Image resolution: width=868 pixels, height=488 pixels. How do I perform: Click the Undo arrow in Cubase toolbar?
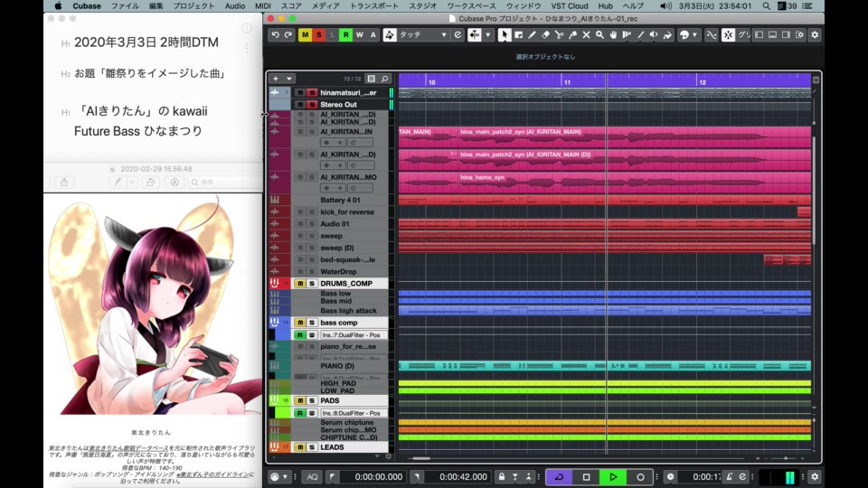pyautogui.click(x=275, y=35)
